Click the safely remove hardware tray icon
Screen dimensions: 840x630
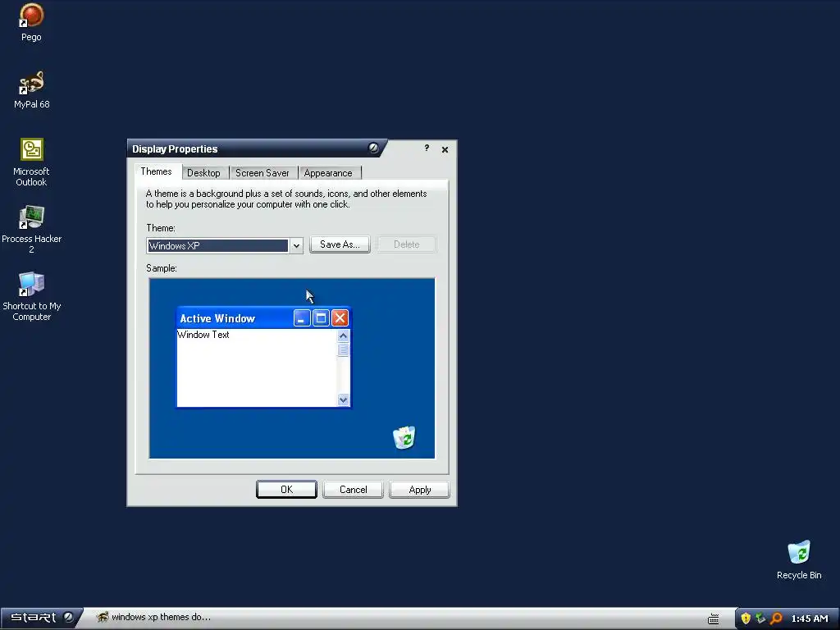click(760, 619)
